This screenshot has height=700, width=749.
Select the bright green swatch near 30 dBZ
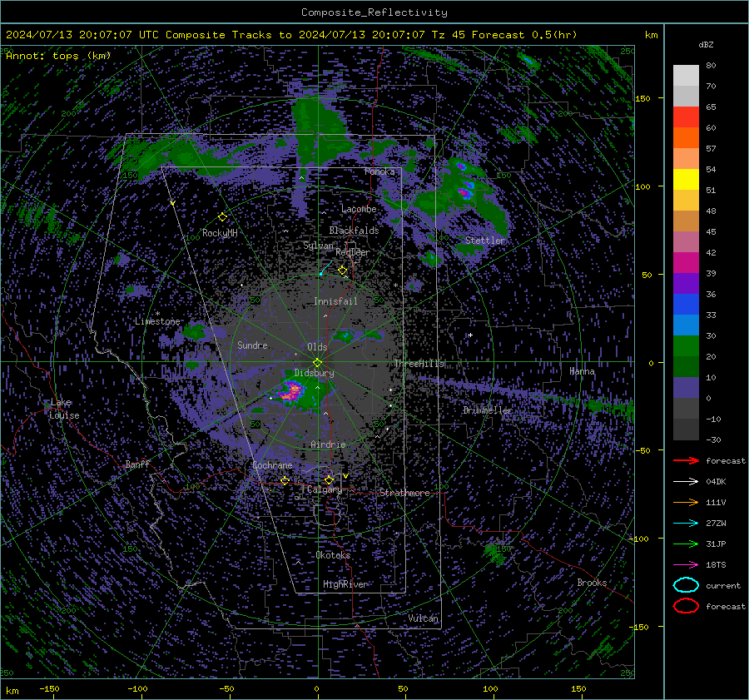[686, 346]
